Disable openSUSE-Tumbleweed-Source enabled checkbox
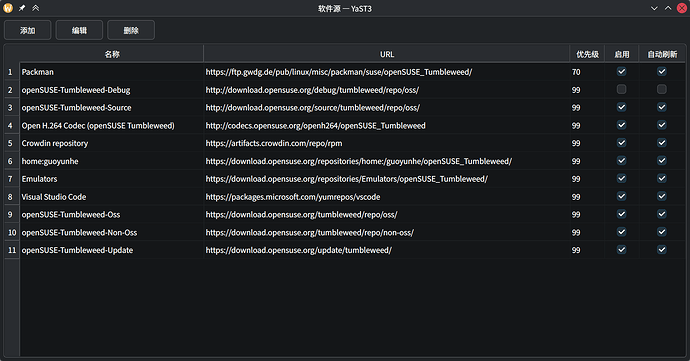Viewport: 690px width, 361px height. pyautogui.click(x=621, y=107)
